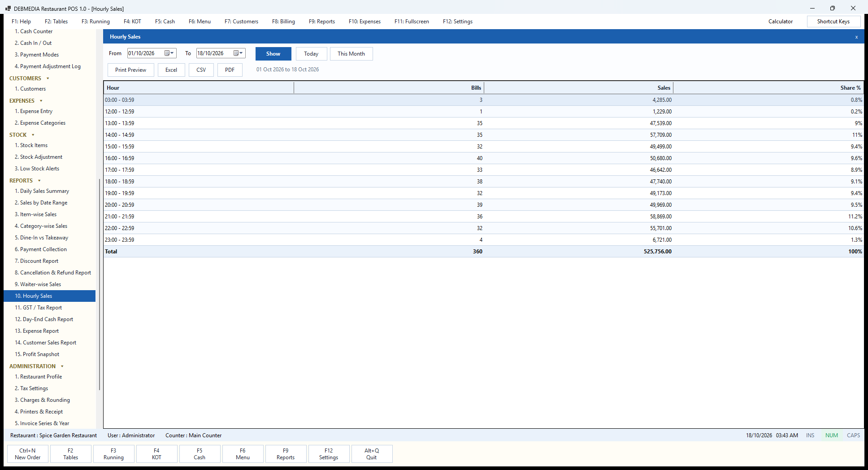Open the To date calendar dropdown

coord(239,53)
